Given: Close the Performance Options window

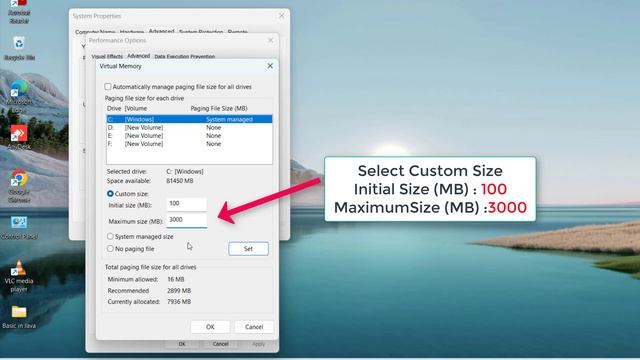Looking at the screenshot, I should pyautogui.click(x=271, y=40).
